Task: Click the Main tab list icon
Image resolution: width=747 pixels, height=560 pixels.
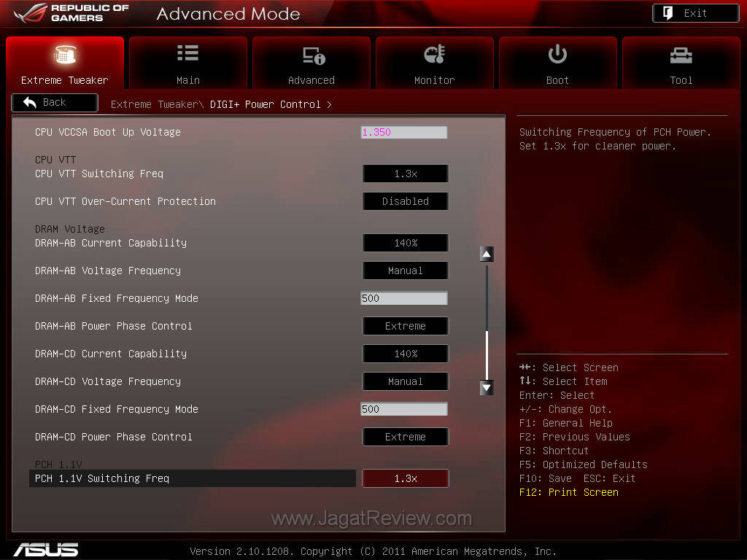Action: pos(187,53)
